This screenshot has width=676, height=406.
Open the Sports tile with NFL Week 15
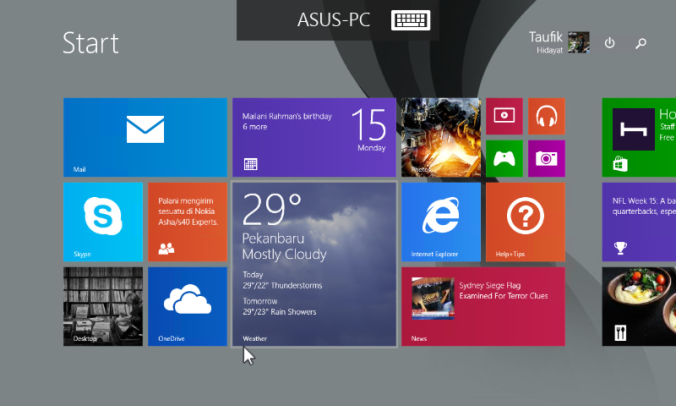pyautogui.click(x=639, y=222)
